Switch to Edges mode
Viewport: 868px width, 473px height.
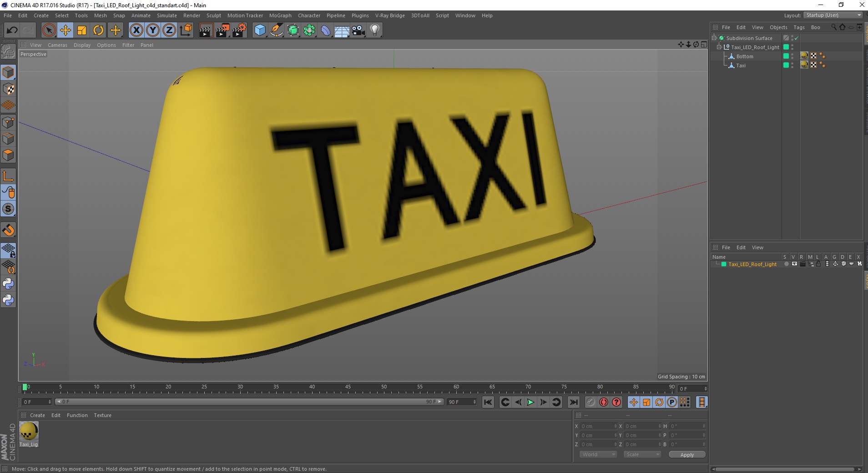(8, 138)
